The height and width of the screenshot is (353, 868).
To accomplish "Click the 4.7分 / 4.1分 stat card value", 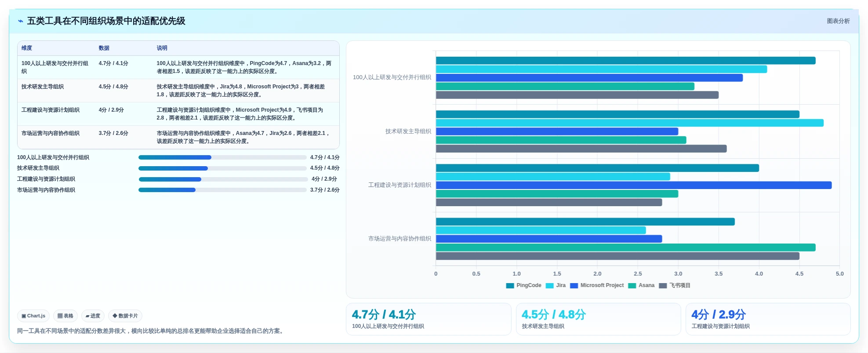I will tap(384, 315).
